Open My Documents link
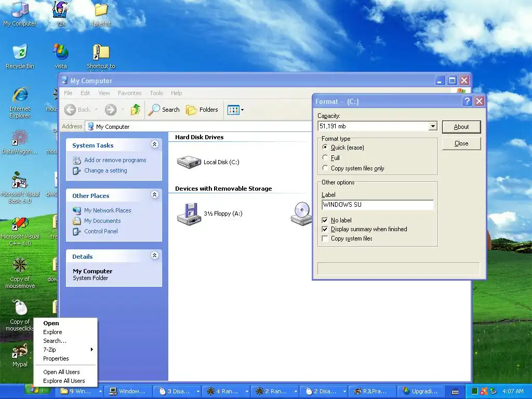This screenshot has width=532, height=399. pyautogui.click(x=102, y=221)
